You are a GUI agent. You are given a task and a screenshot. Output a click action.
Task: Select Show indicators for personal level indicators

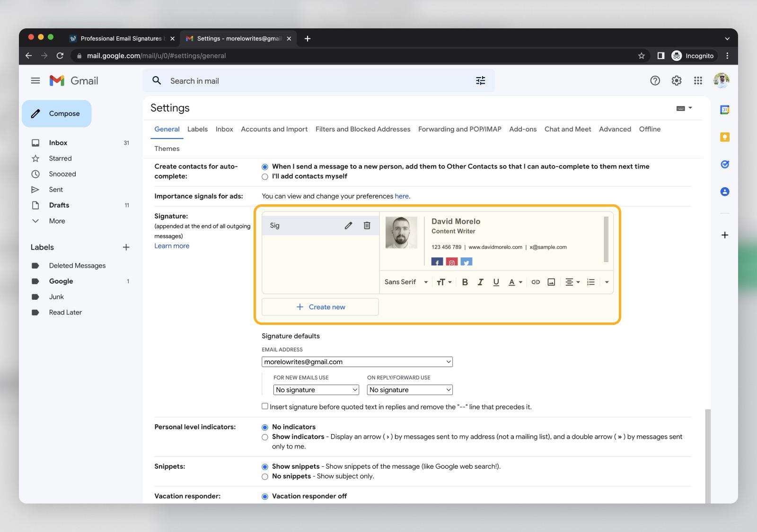265,437
